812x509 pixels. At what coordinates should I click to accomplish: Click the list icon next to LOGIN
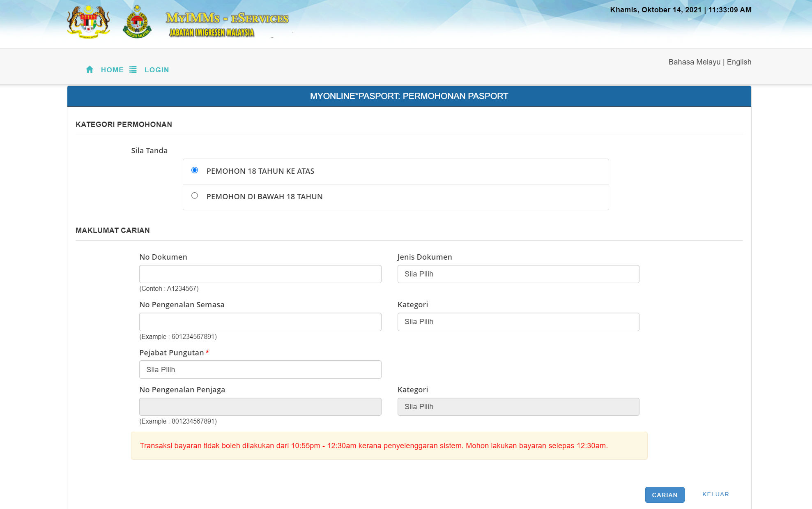click(133, 69)
